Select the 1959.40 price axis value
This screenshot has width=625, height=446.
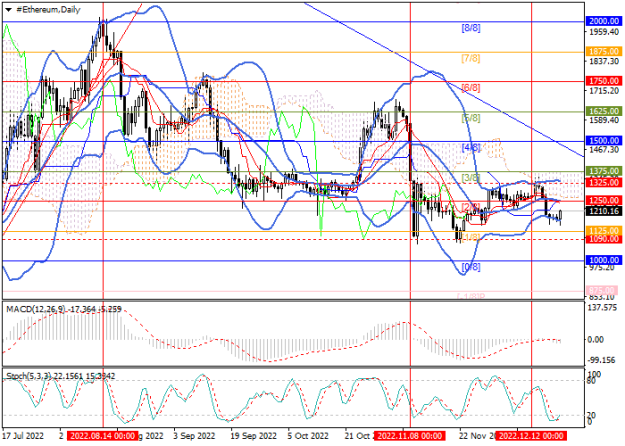(x=603, y=31)
